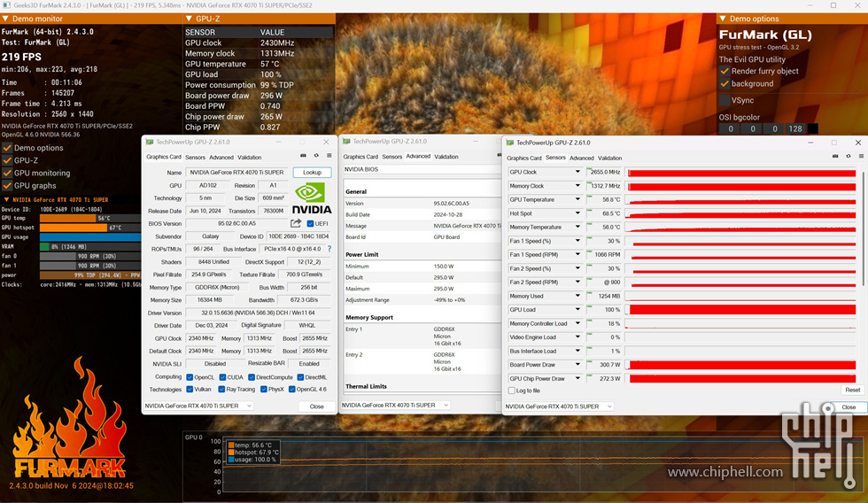
Task: Click the GPU Load red graph in the Sensors window
Action: point(742,309)
